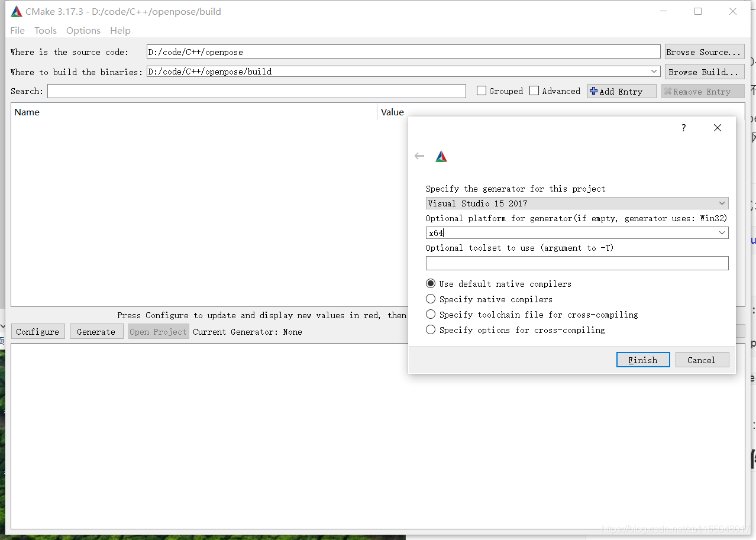Open the Tools menu
The image size is (756, 540).
click(46, 30)
